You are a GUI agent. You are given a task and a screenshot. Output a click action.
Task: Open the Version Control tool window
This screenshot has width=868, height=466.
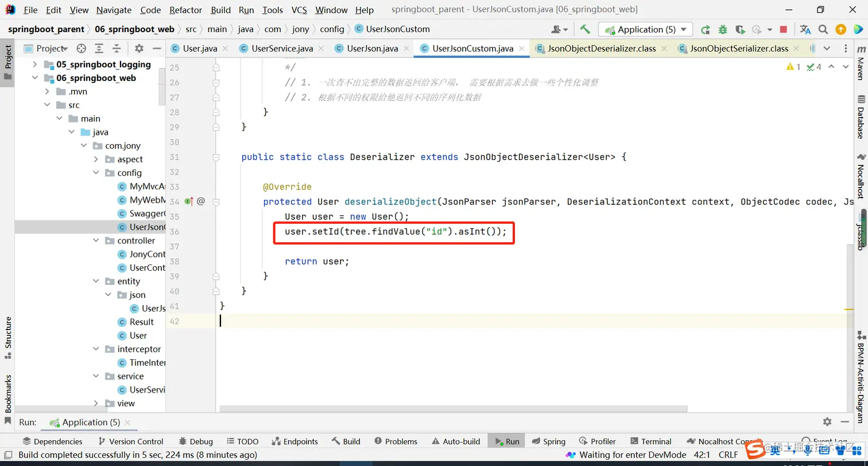point(131,441)
